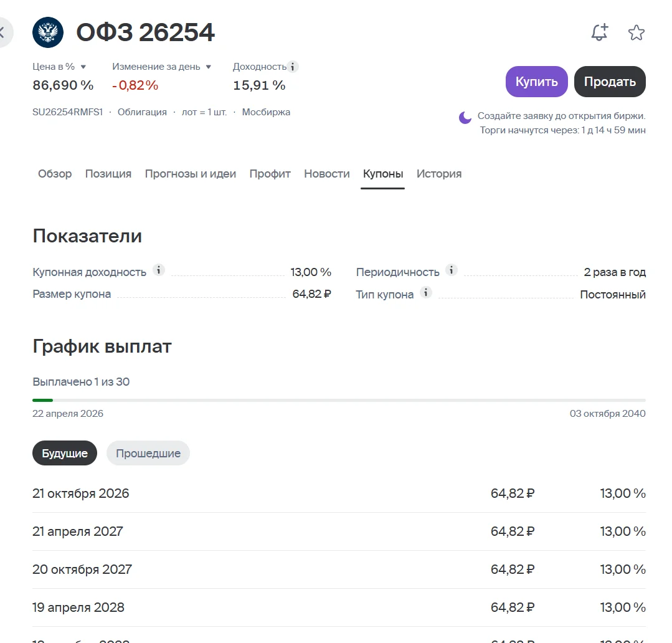The image size is (672, 643).
Task: Click the bell icon to add a price alert
Action: (600, 32)
